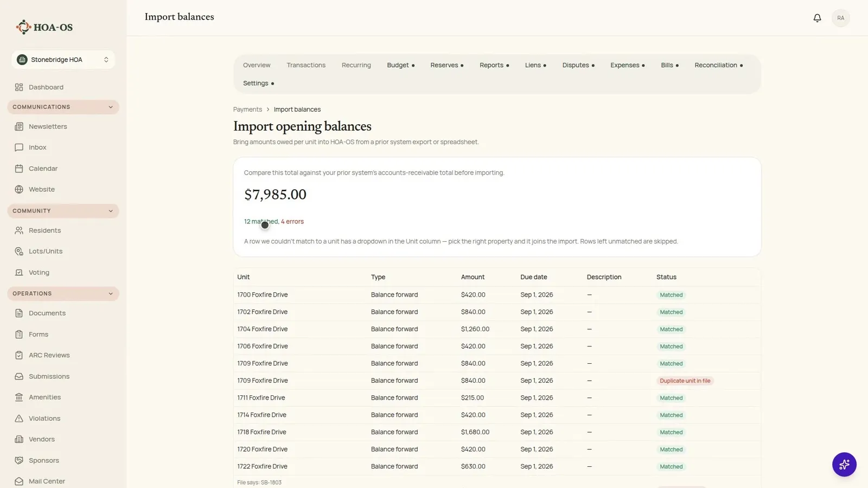
Task: Collapse the Communications section chevron
Action: tap(111, 107)
